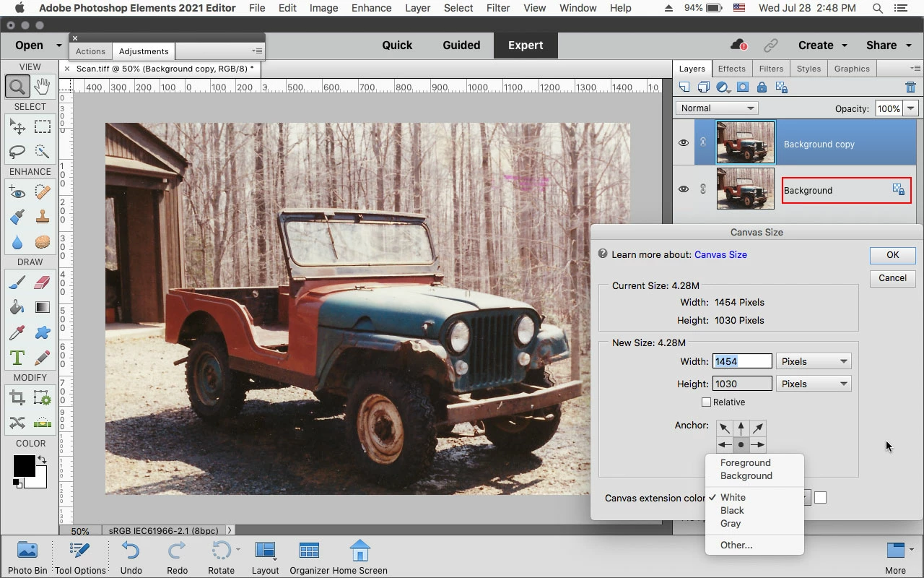
Task: Select the Custom Shape tool
Action: point(43,333)
